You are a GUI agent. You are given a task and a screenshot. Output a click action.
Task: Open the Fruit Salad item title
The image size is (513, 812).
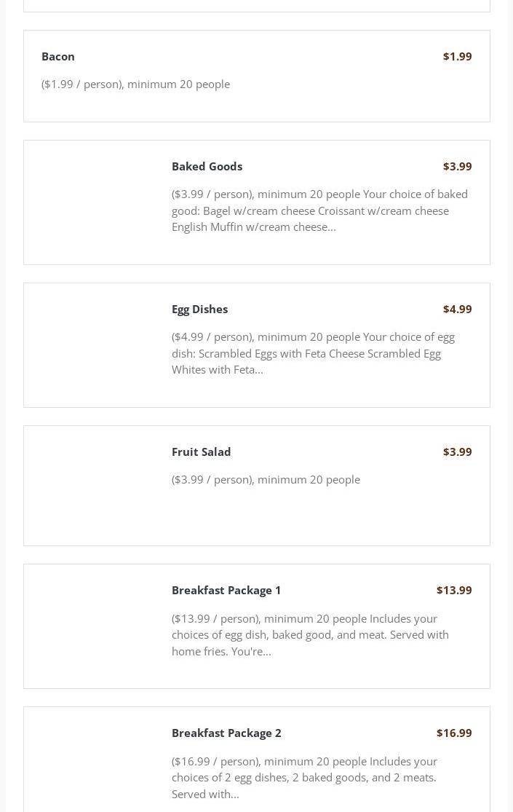point(201,452)
